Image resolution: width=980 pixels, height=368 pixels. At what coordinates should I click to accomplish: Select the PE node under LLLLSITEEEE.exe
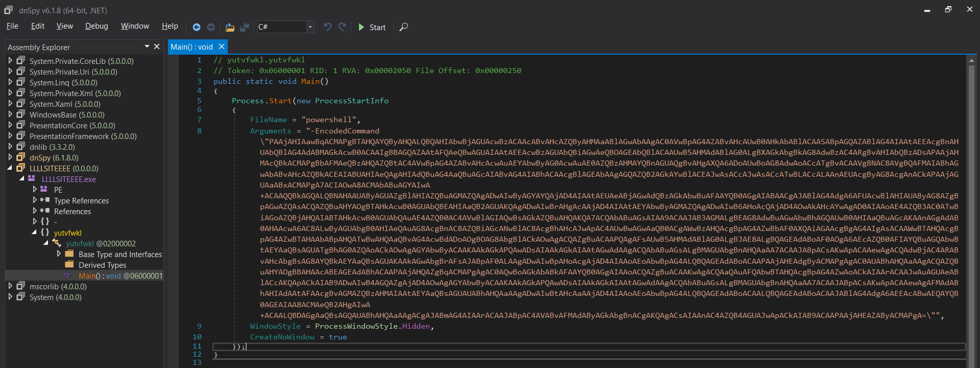coord(58,190)
